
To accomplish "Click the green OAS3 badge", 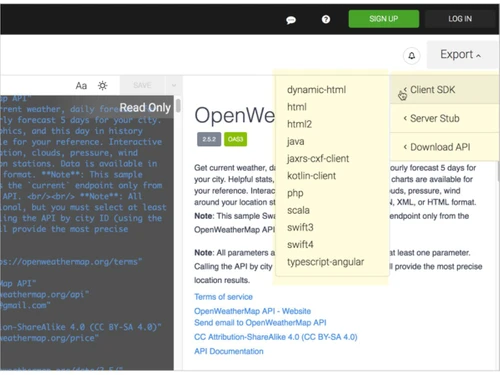I will click(236, 139).
